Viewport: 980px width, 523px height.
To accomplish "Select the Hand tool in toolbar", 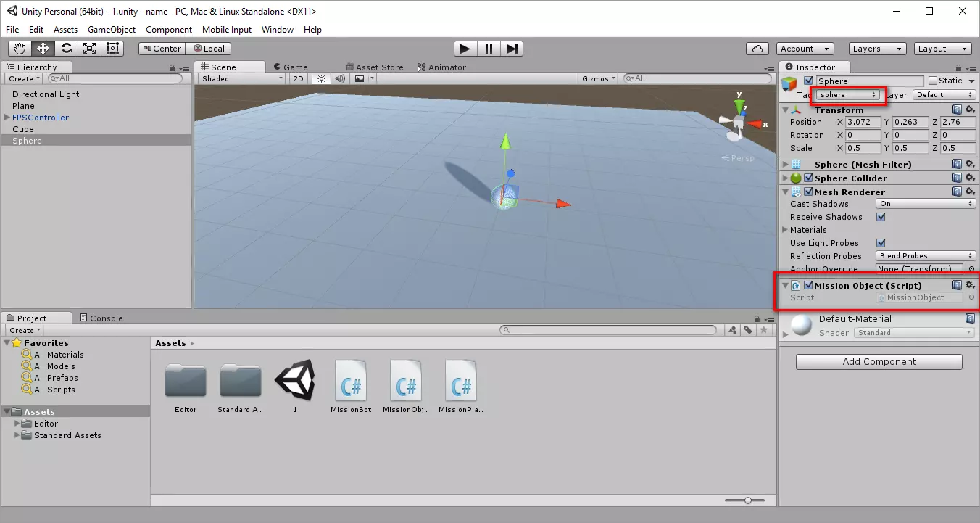I will pyautogui.click(x=20, y=49).
